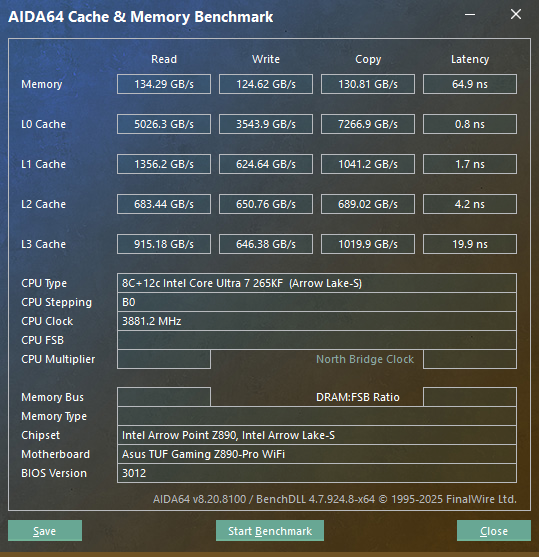Image resolution: width=539 pixels, height=557 pixels.
Task: Select Memory Latency value 64.9 ns
Action: (470, 84)
